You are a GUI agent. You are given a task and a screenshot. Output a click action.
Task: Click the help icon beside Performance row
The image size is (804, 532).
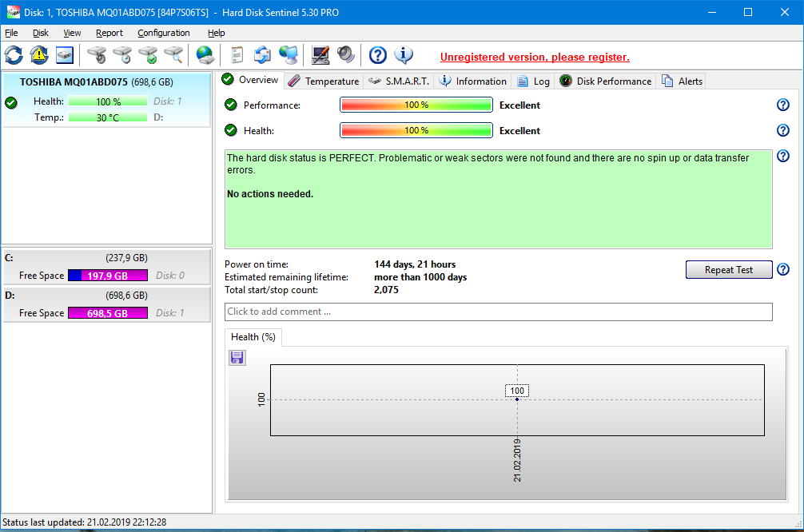(782, 105)
